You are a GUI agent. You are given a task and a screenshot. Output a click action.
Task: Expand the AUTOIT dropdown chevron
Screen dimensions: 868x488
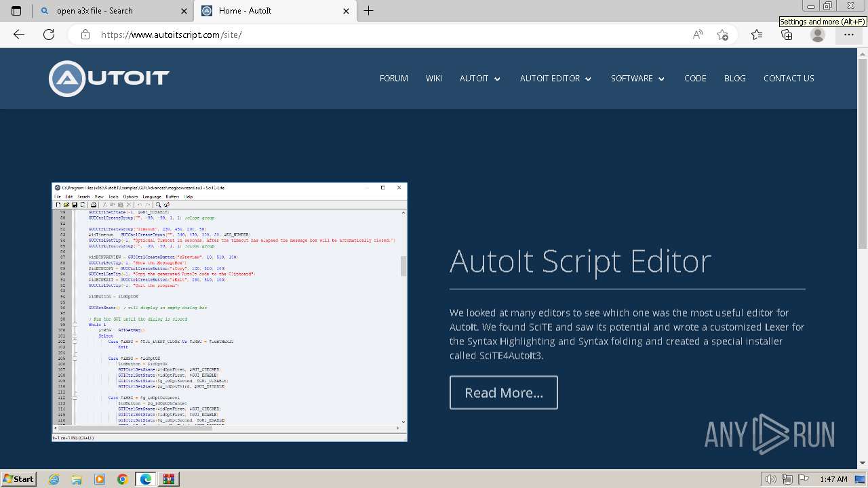click(497, 79)
